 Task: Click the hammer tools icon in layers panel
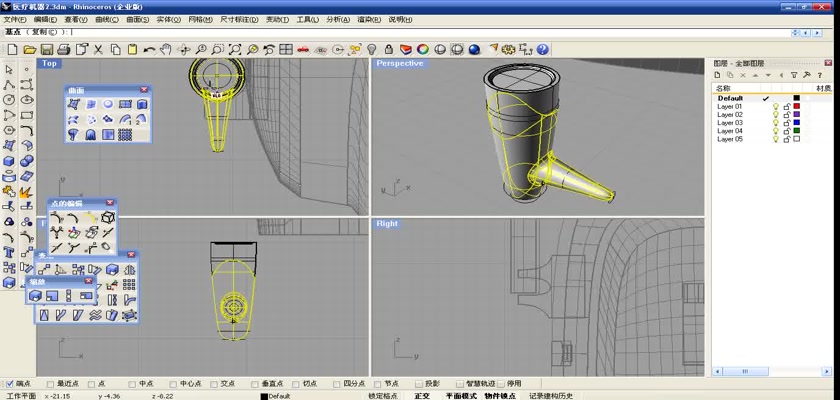click(x=807, y=75)
